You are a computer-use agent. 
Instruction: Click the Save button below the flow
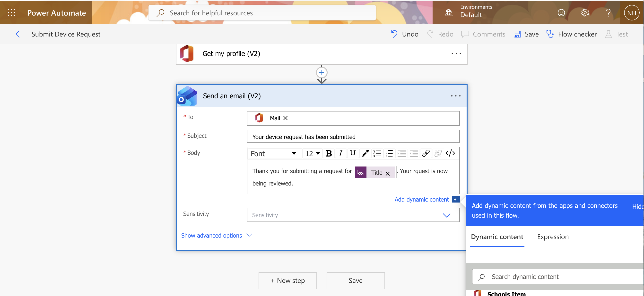[356, 280]
